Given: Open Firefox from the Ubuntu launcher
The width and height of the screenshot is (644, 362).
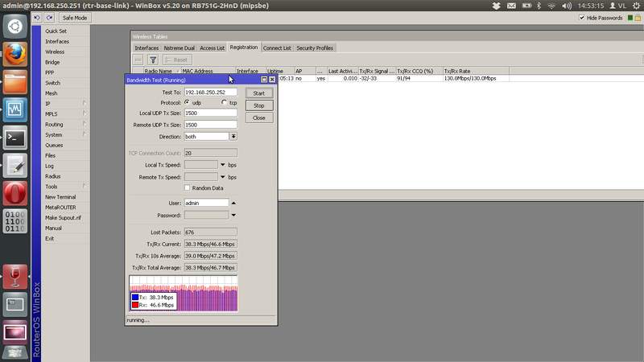Looking at the screenshot, I should [x=14, y=54].
